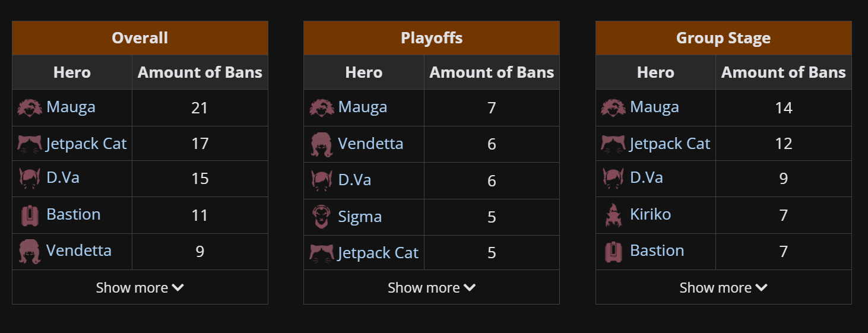Click Amount of Bans header in Playoffs
This screenshot has height=333, width=868.
click(492, 72)
